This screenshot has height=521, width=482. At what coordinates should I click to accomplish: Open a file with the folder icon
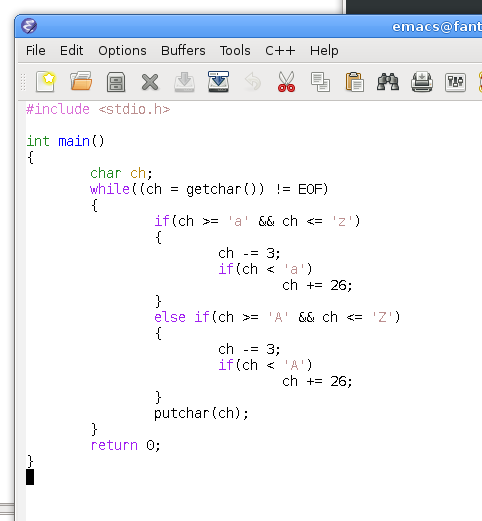click(81, 82)
